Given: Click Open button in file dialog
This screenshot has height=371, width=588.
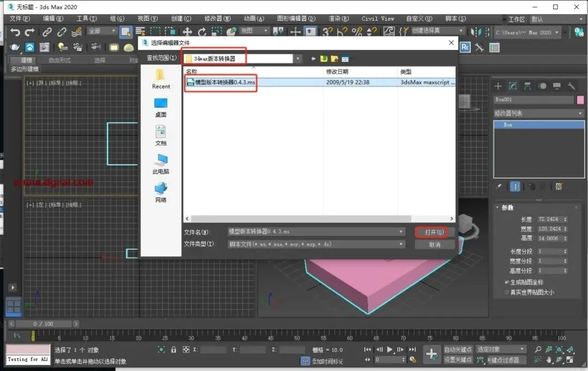Looking at the screenshot, I should pos(434,232).
